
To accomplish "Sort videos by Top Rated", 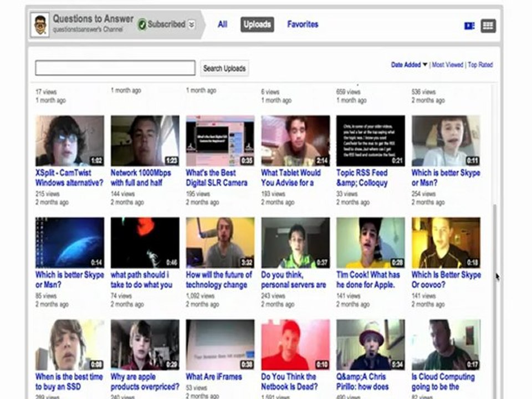I will (x=480, y=64).
